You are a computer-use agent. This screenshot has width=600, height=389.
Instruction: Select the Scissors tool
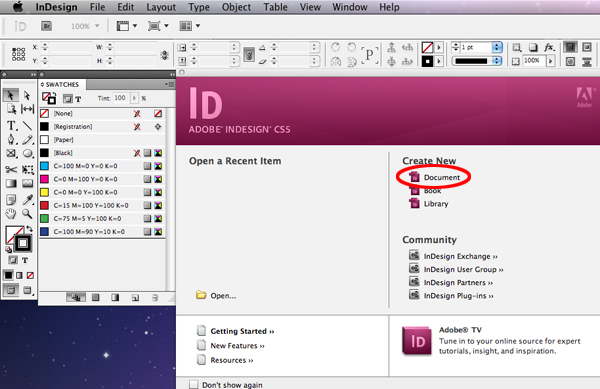pos(11,169)
